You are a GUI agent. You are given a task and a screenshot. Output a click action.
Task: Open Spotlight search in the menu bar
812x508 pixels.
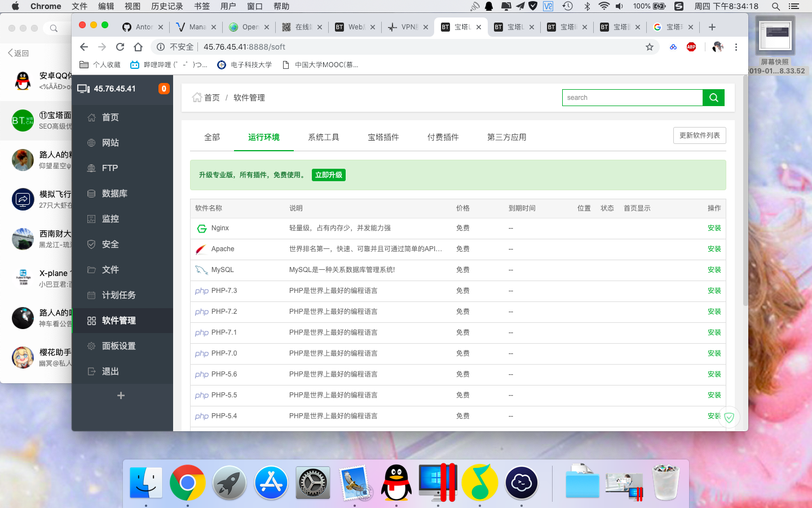pos(776,6)
